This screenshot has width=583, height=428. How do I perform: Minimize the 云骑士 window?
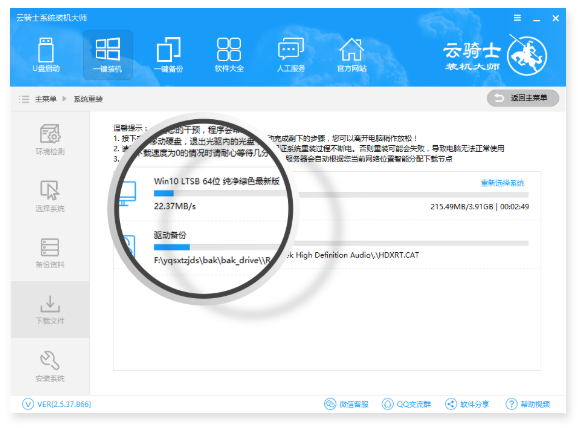pyautogui.click(x=536, y=19)
